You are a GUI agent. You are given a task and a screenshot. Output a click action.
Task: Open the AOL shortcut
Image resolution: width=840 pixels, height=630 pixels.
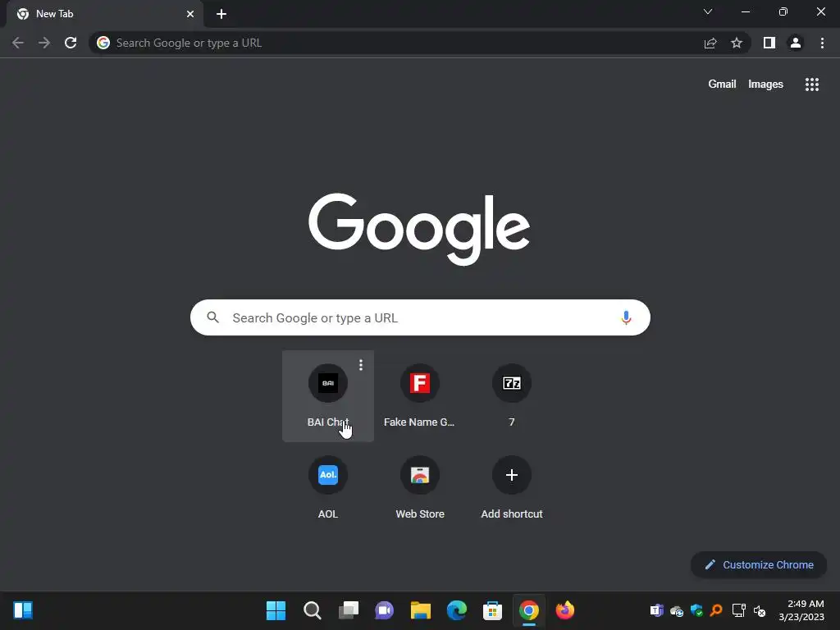[328, 487]
